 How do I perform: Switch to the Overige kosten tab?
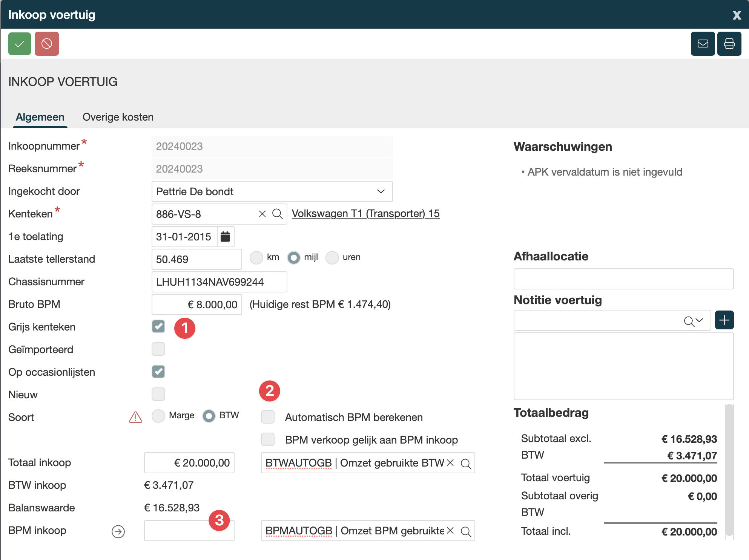point(118,117)
